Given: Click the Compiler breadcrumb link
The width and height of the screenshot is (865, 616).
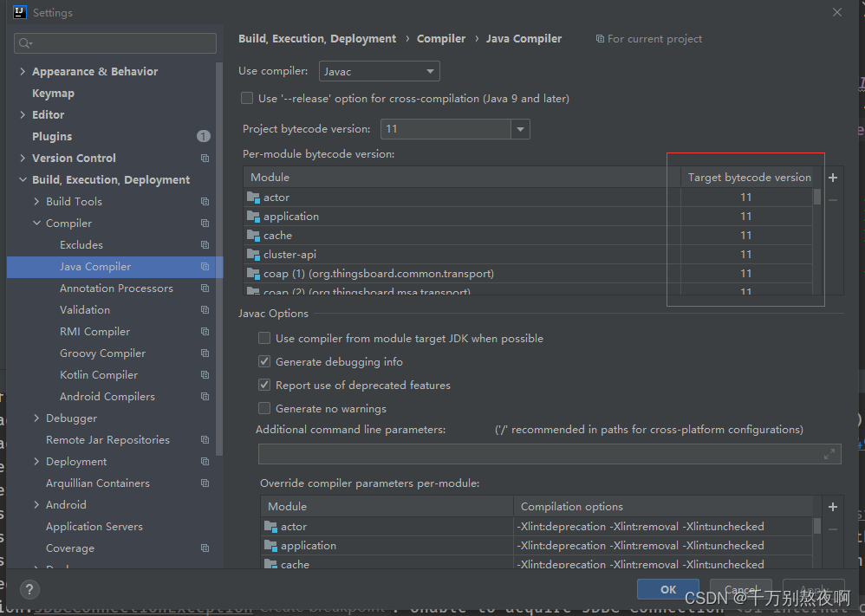Looking at the screenshot, I should (x=441, y=39).
